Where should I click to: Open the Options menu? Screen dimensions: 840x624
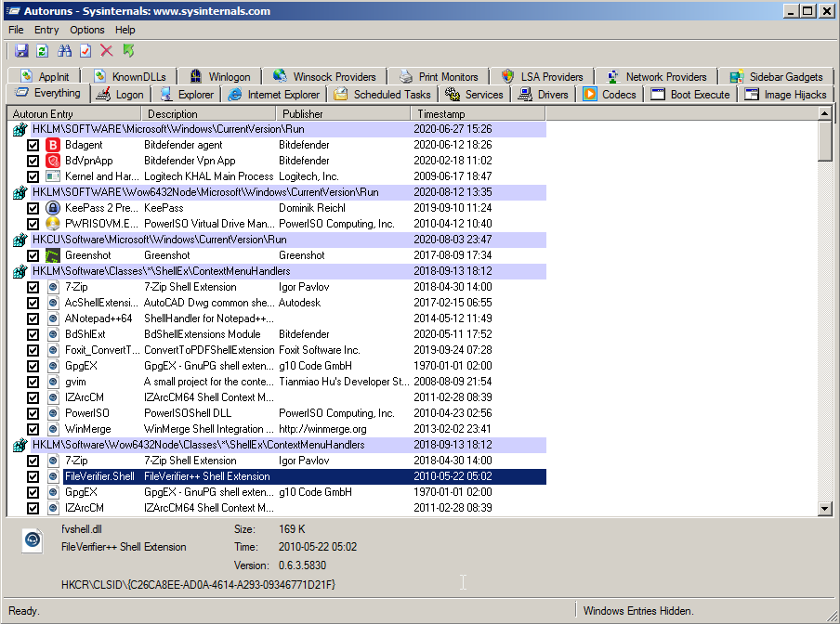click(87, 30)
